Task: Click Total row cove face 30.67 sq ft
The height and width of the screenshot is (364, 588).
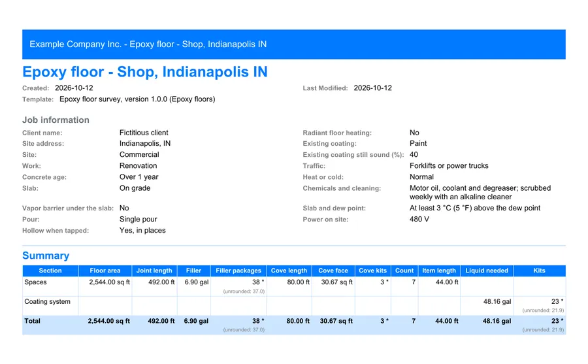Action: (x=336, y=321)
